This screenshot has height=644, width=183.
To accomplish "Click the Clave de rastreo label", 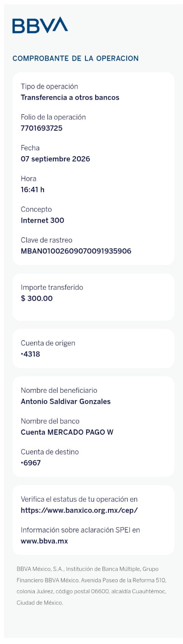I will tap(46, 240).
